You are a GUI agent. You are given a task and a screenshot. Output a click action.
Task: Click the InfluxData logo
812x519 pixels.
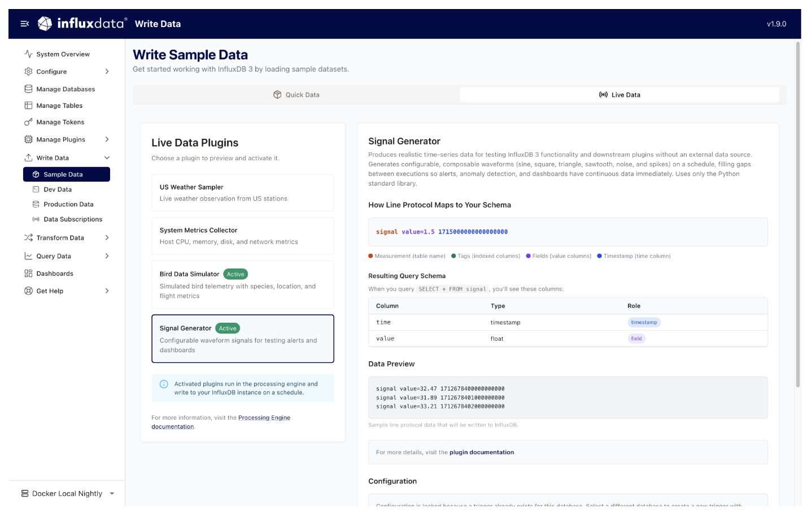[x=82, y=23]
